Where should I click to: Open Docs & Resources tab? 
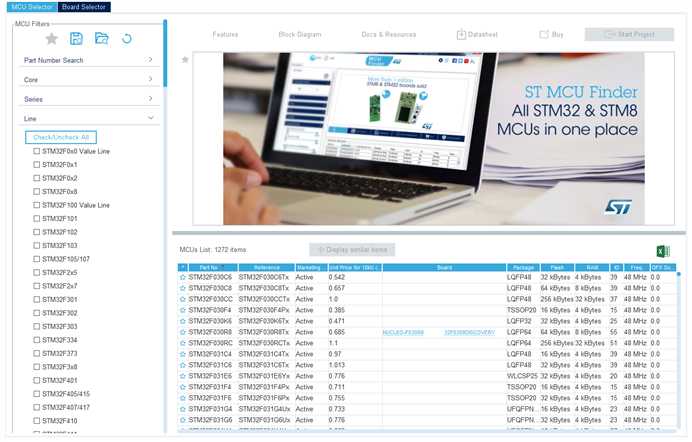[x=389, y=34]
